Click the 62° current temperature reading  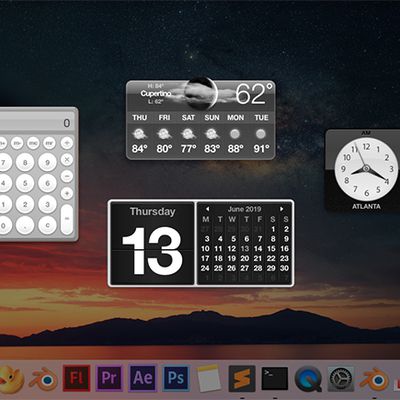(254, 94)
